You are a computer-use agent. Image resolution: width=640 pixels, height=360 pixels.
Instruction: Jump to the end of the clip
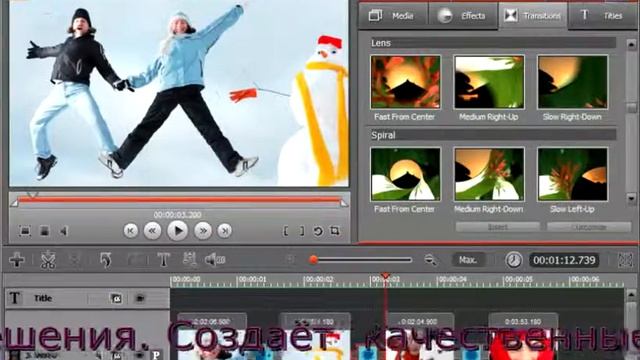click(224, 231)
